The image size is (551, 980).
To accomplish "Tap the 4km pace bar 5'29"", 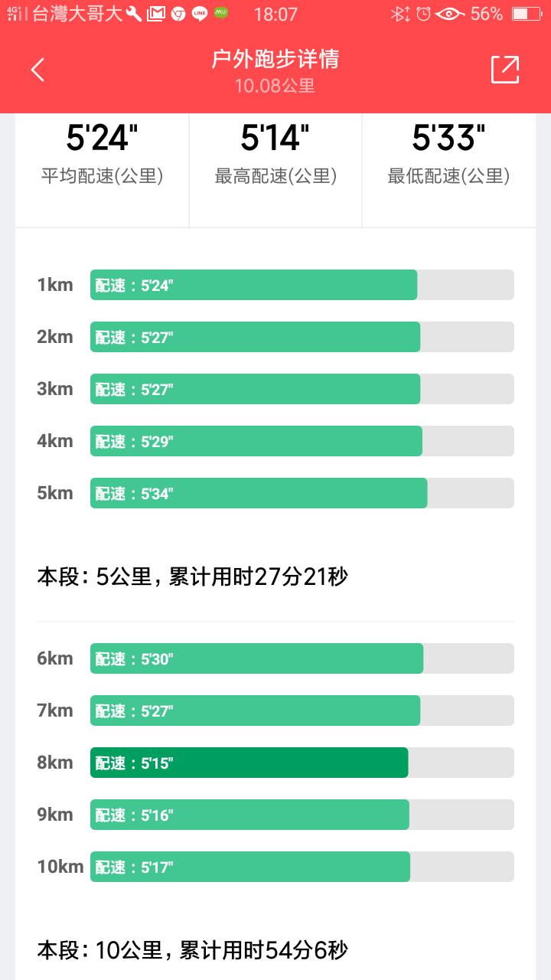I will click(x=256, y=441).
